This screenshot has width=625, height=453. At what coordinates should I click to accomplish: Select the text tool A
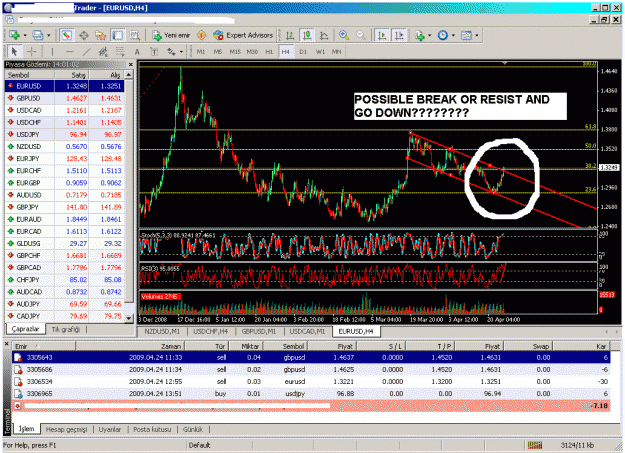pos(137,51)
